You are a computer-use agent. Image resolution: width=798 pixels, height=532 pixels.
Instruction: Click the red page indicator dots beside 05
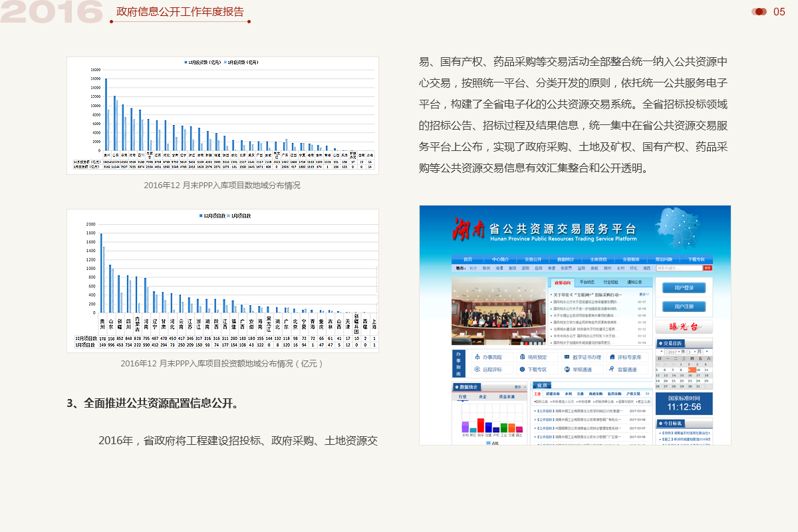(x=759, y=11)
